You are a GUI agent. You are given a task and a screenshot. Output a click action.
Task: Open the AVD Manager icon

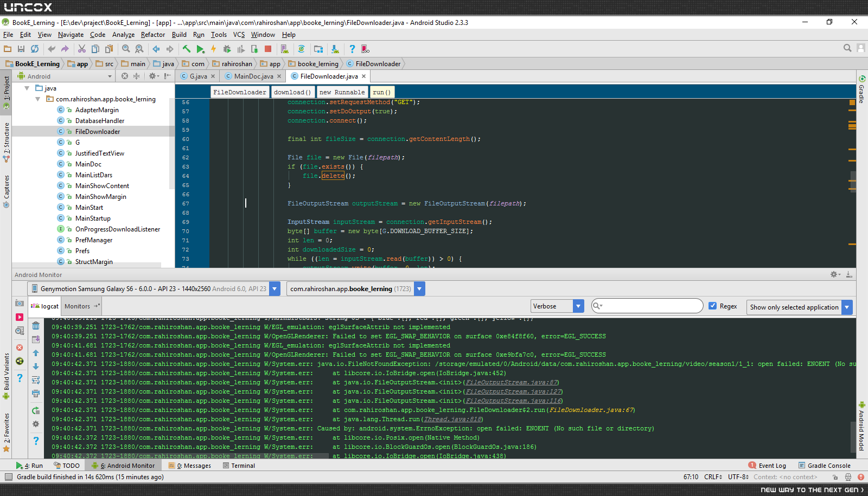tap(285, 49)
